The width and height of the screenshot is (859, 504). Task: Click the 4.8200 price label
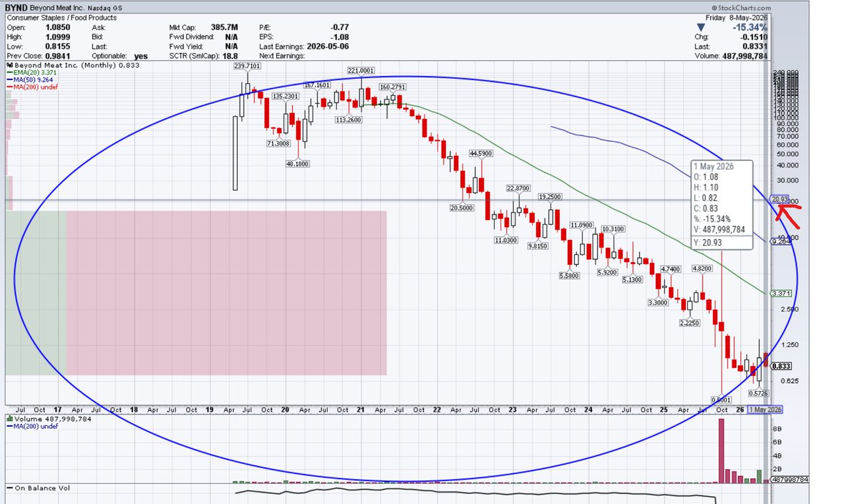tap(702, 268)
